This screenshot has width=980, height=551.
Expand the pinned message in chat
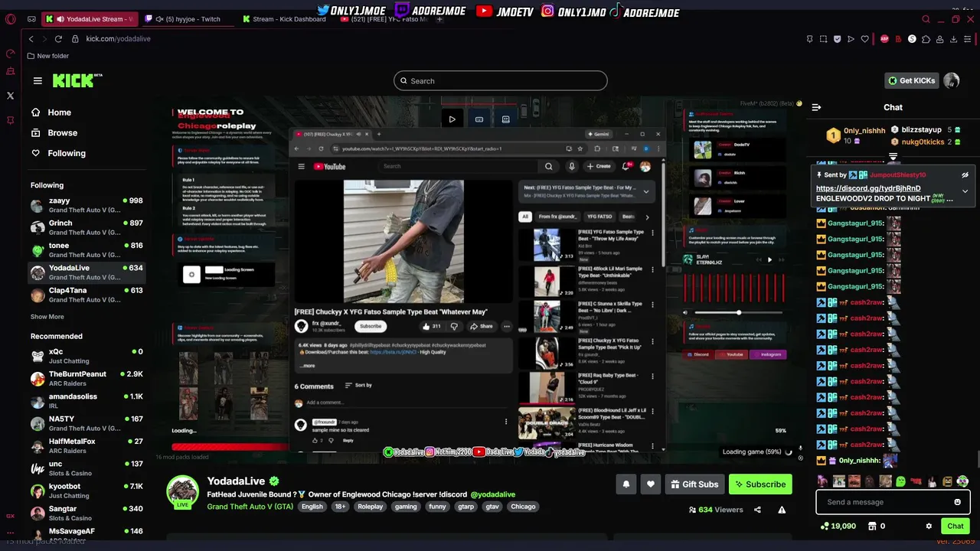coord(965,191)
